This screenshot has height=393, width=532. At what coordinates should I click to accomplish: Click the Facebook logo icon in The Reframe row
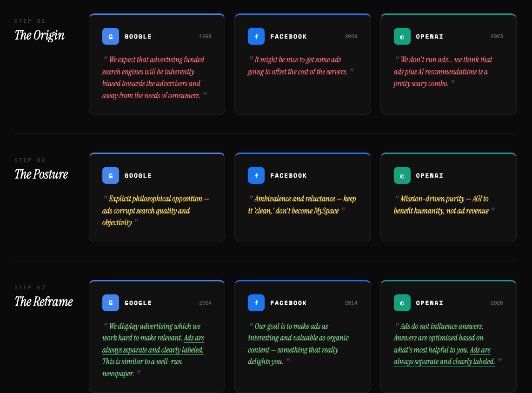point(256,303)
